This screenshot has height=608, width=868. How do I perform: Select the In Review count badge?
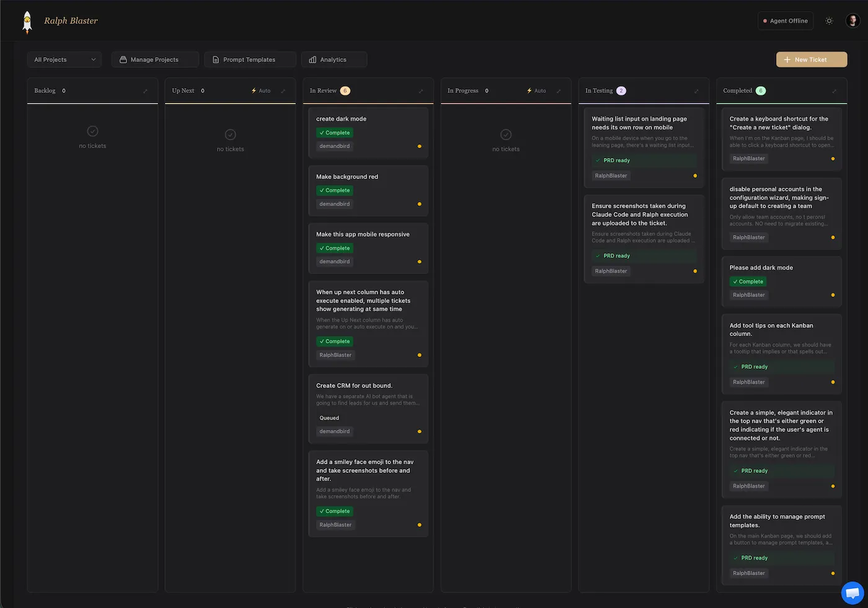(345, 90)
